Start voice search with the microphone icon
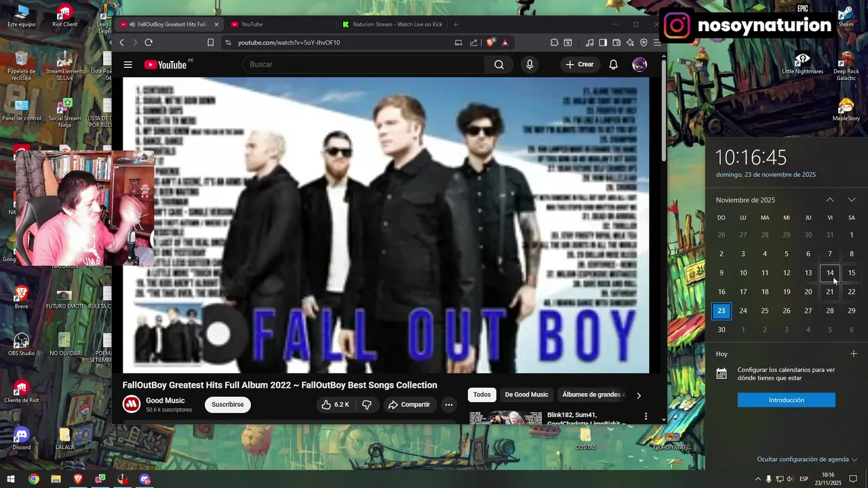868x488 pixels. coord(530,64)
